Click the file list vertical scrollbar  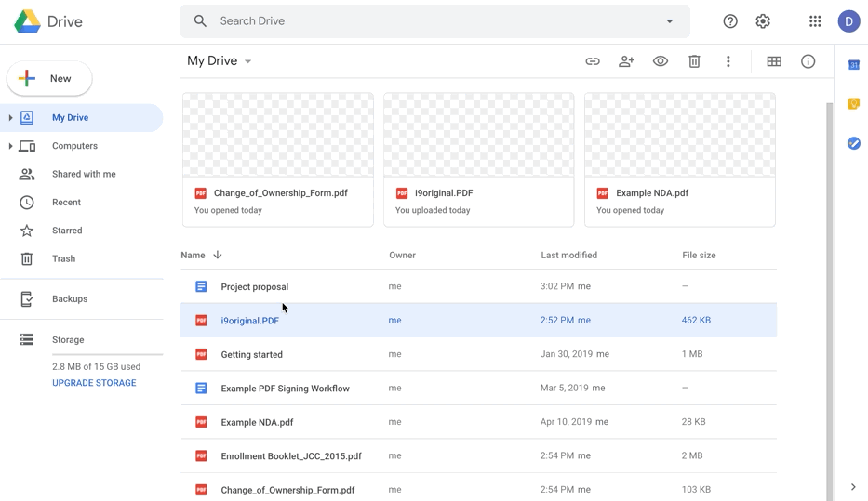[x=829, y=301]
